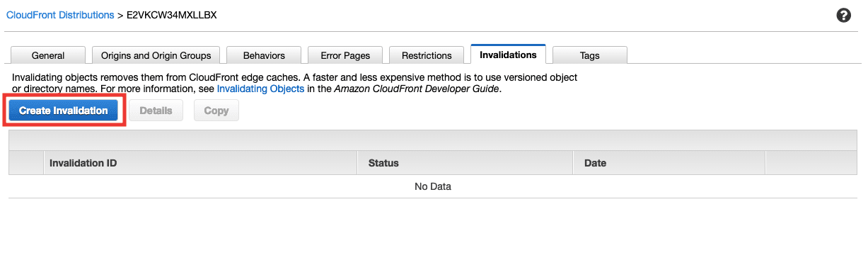Open the Origins and Origin Groups tab
The image size is (868, 265).
[x=156, y=55]
